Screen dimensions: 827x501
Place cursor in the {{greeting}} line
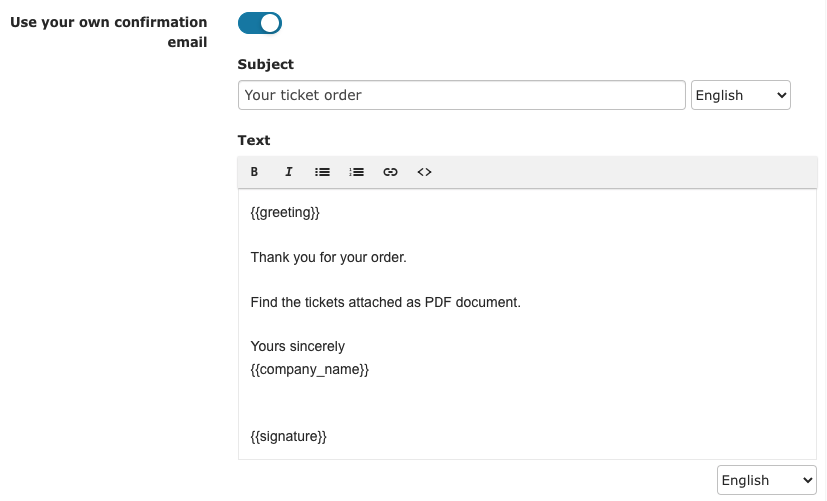285,213
